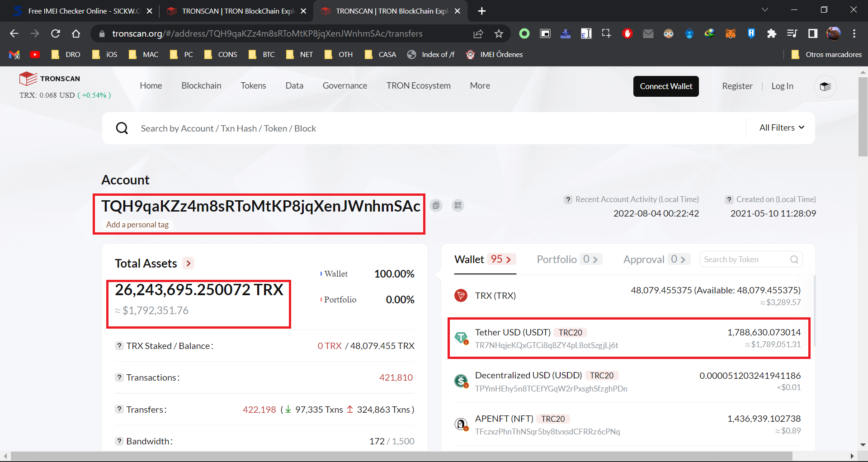Viewport: 868px width, 462px height.
Task: Open the browser extensions puzzle icon
Action: tap(772, 33)
